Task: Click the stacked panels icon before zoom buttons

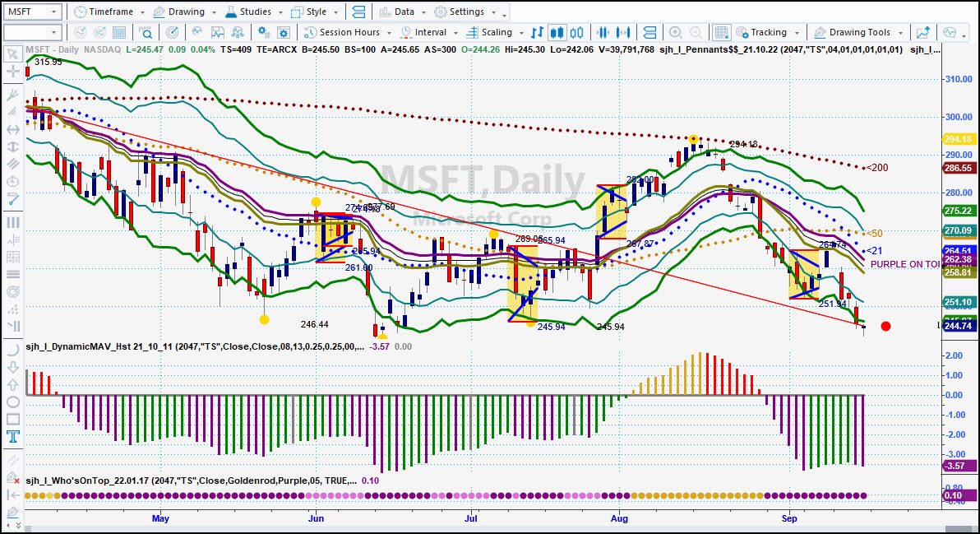Action: tap(649, 33)
